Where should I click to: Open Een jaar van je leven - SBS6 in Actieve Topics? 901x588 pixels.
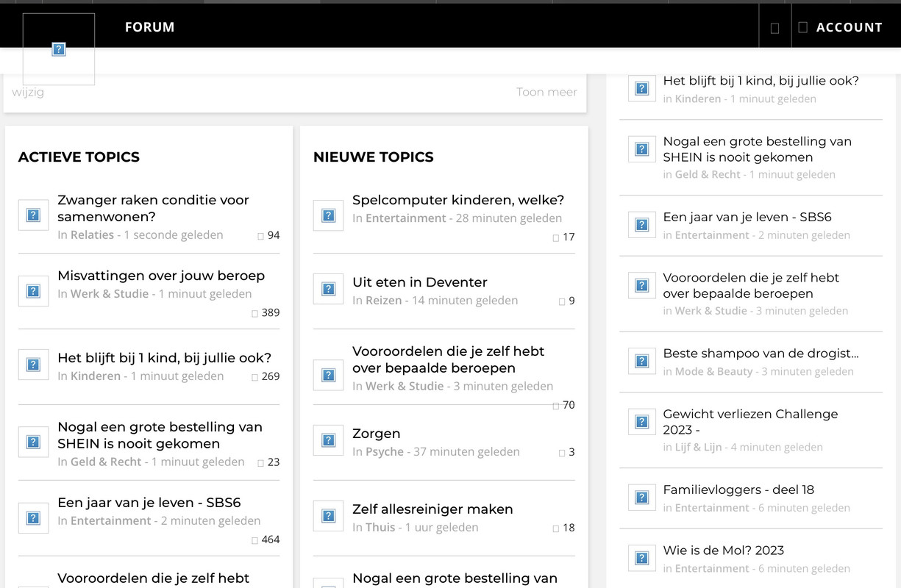149,503
